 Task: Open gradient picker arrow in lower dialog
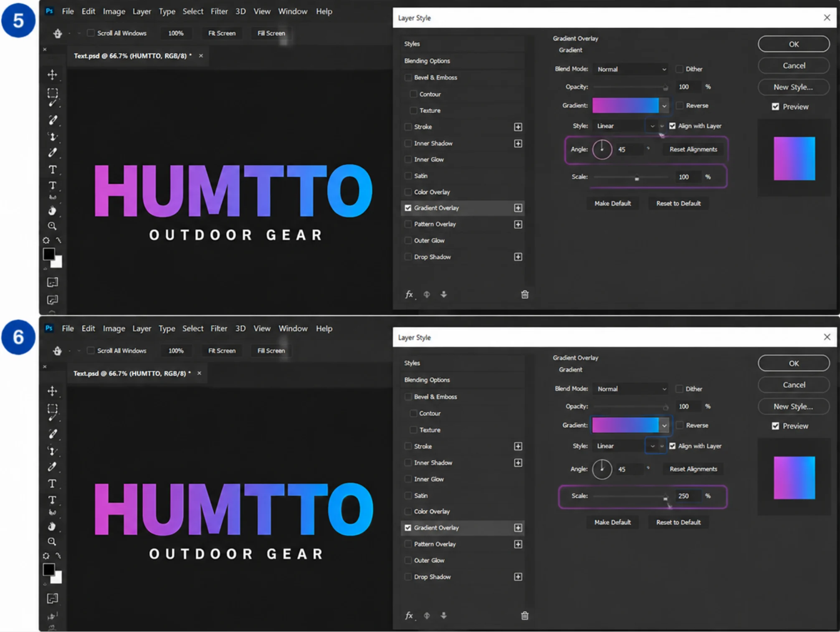[x=664, y=425]
